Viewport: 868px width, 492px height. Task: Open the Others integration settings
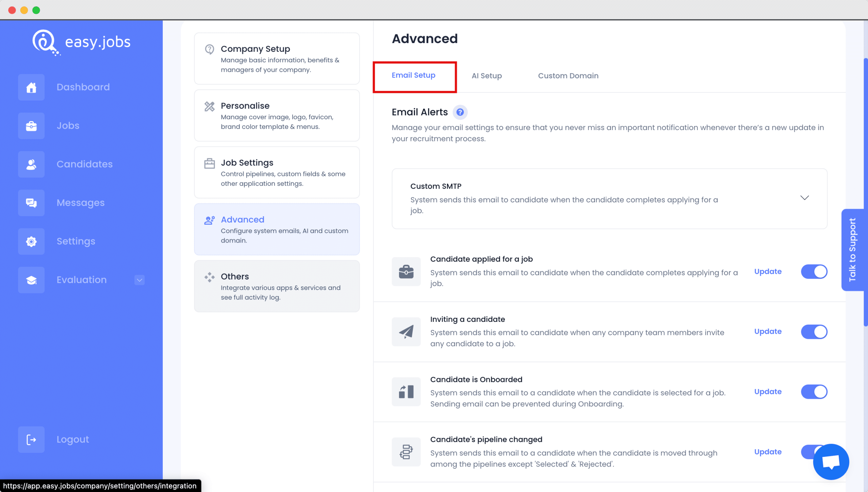[277, 286]
